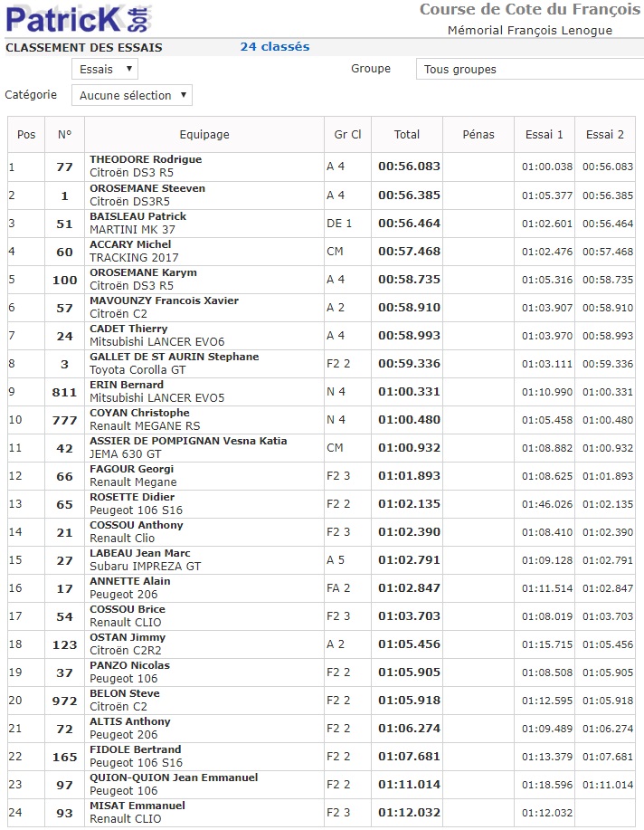Image resolution: width=644 pixels, height=830 pixels.
Task: Click the Pos column header
Action: pyautogui.click(x=27, y=134)
